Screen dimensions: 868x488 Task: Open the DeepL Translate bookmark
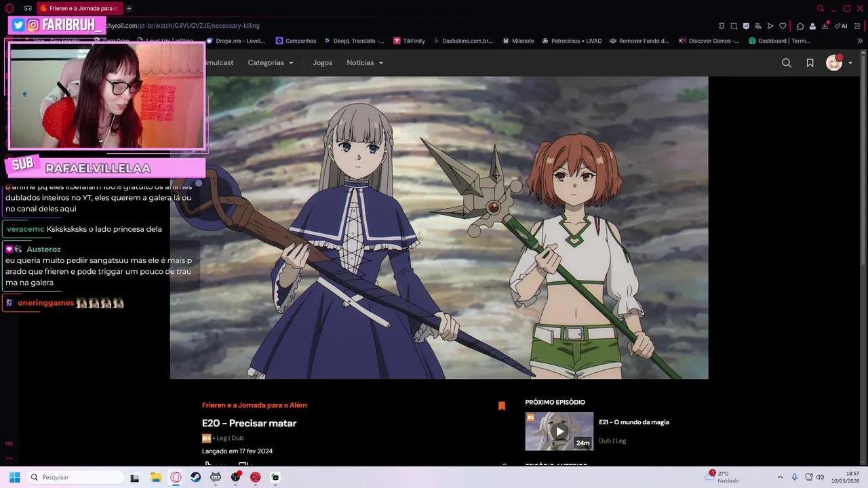click(354, 41)
